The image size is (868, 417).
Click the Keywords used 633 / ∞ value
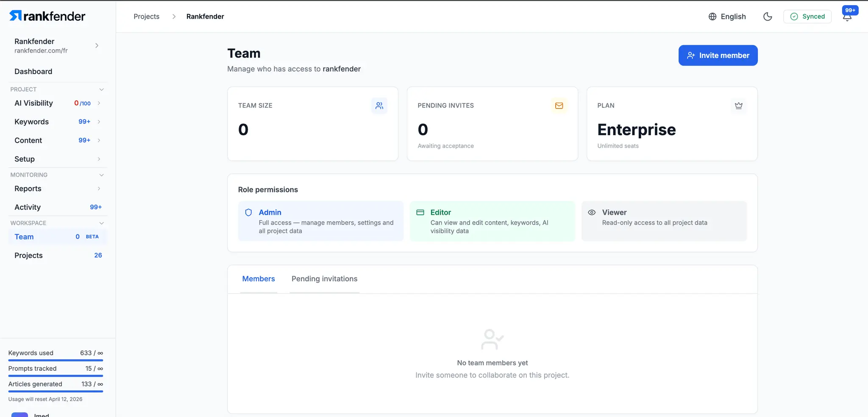click(x=92, y=353)
